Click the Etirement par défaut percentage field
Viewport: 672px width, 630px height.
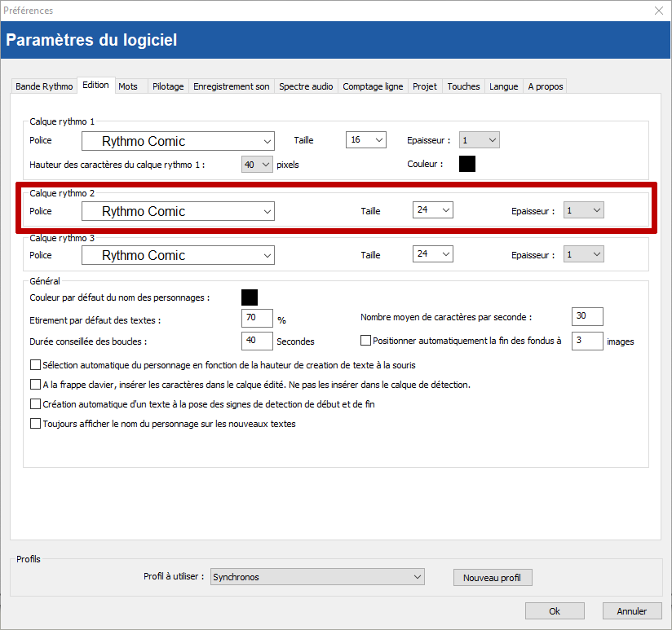click(x=257, y=319)
